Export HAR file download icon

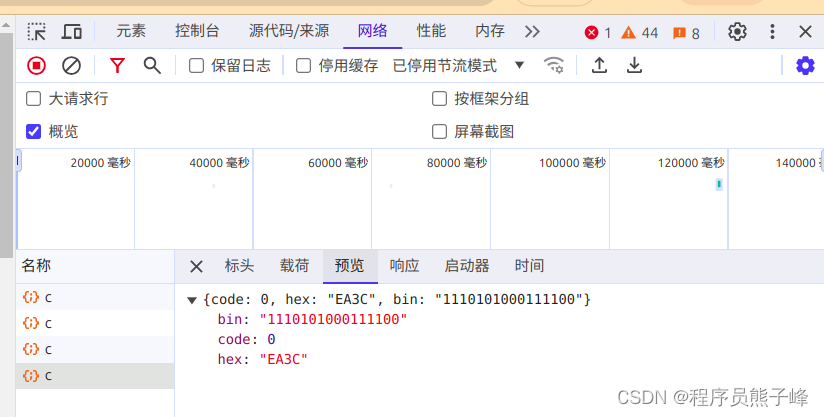pyautogui.click(x=634, y=65)
